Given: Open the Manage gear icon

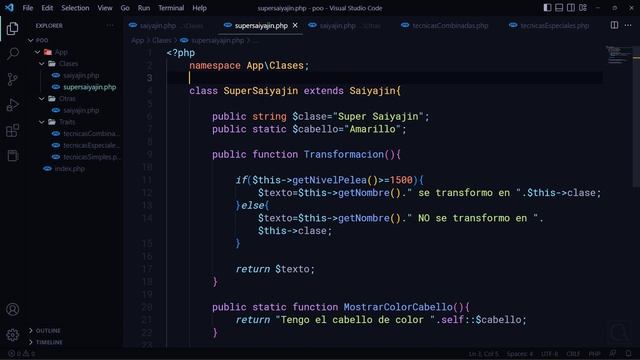Looking at the screenshot, I should [12, 335].
